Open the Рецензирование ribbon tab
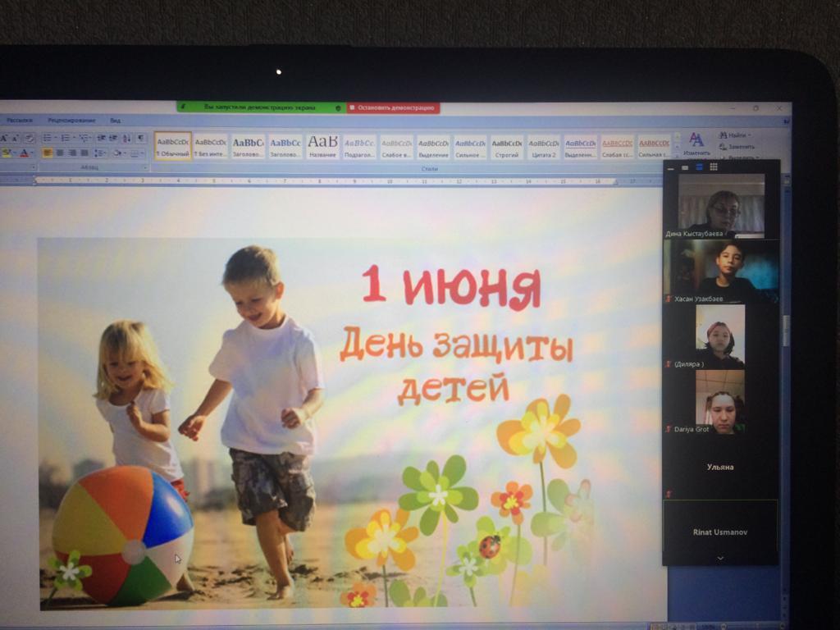This screenshot has width=840, height=630. coord(71,121)
